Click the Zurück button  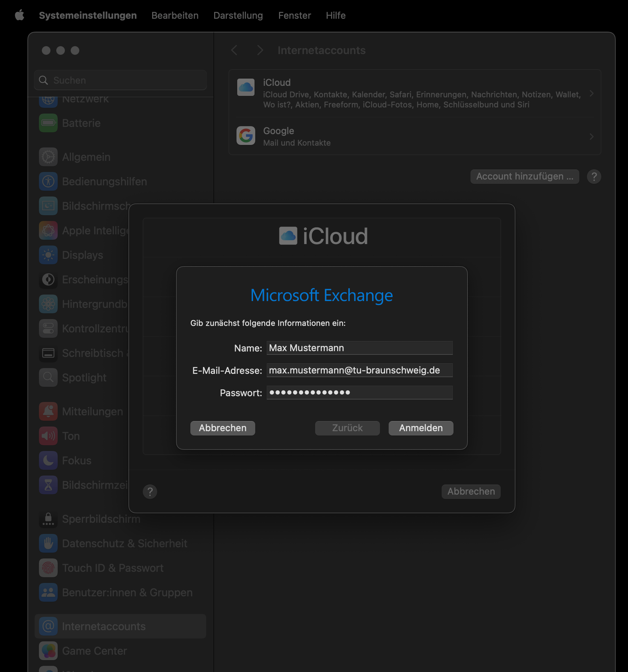point(348,428)
